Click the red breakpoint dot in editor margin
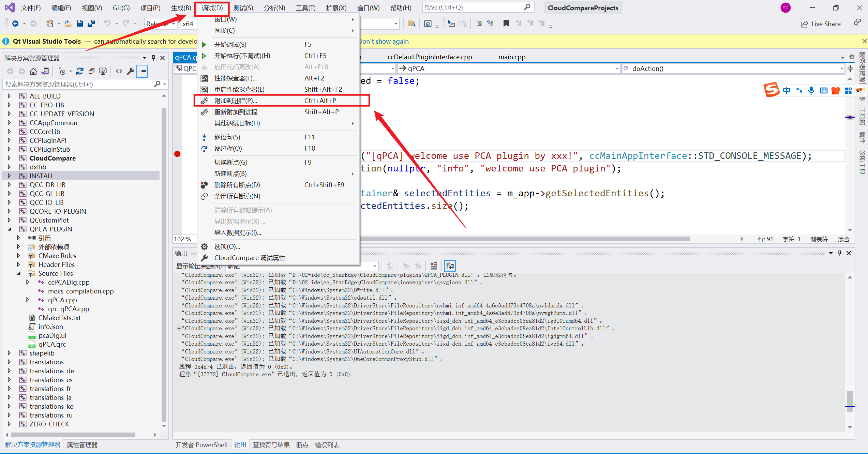 tap(177, 154)
